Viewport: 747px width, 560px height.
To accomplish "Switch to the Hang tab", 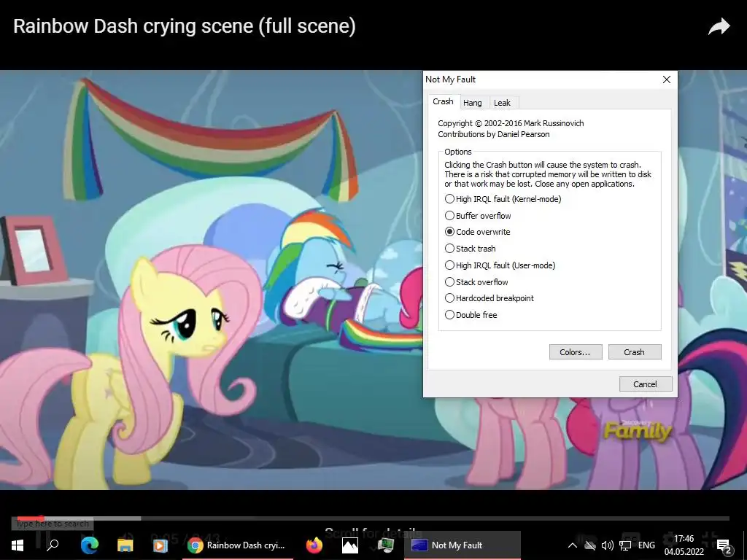I will point(473,102).
